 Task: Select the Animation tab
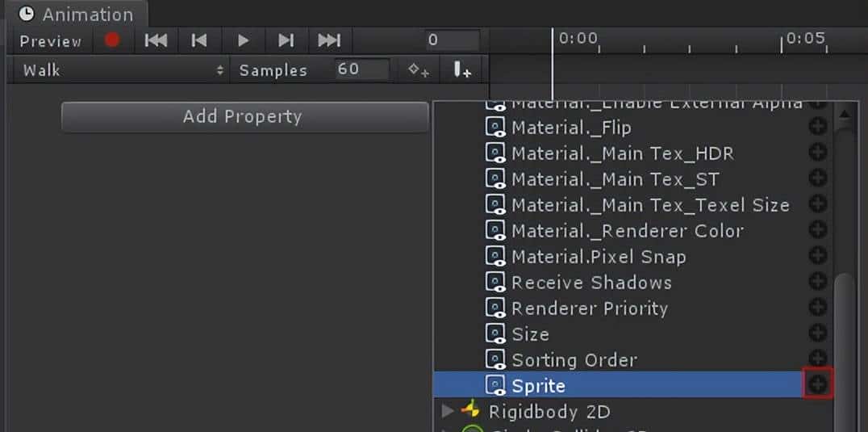click(77, 15)
